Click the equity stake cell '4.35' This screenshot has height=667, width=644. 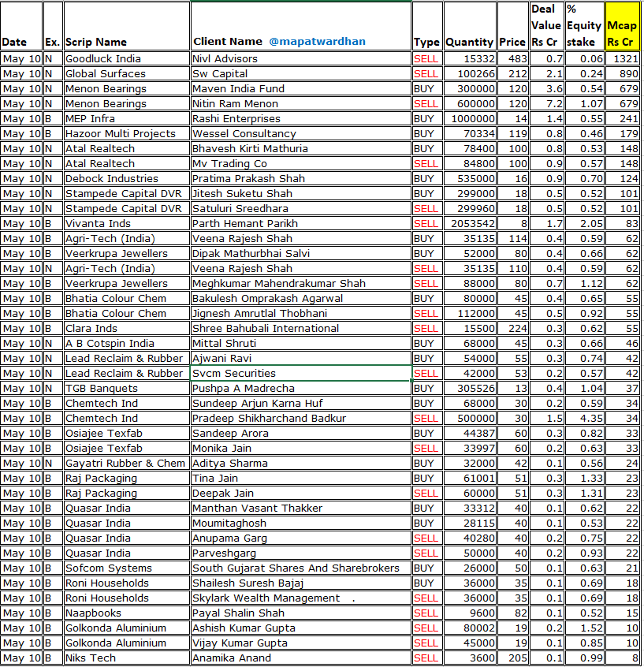click(x=585, y=418)
